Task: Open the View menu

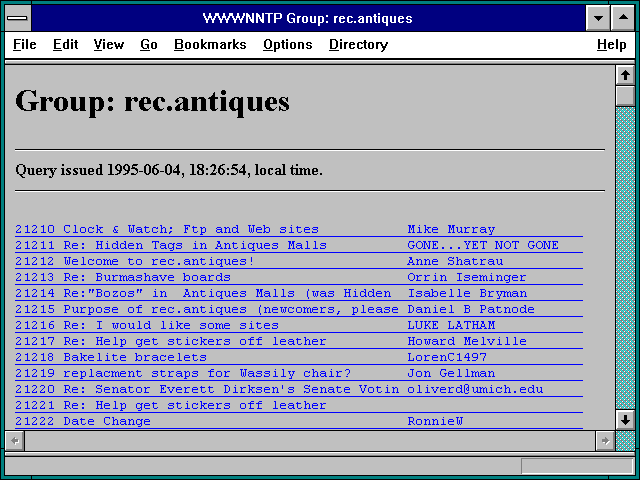Action: click(x=109, y=44)
